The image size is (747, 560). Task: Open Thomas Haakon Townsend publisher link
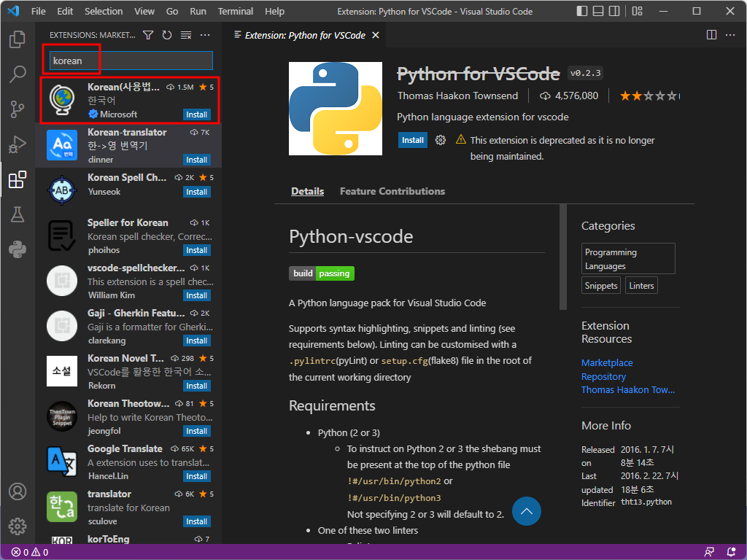(628, 390)
